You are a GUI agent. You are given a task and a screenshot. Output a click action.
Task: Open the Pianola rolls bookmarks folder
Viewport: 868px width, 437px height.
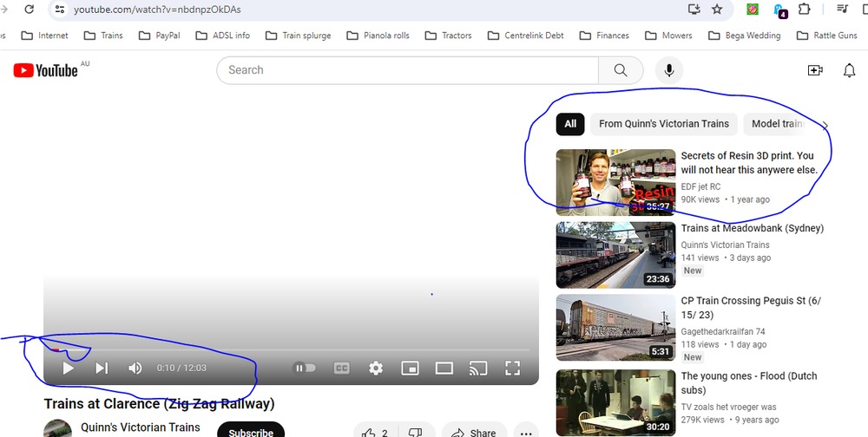click(x=378, y=36)
